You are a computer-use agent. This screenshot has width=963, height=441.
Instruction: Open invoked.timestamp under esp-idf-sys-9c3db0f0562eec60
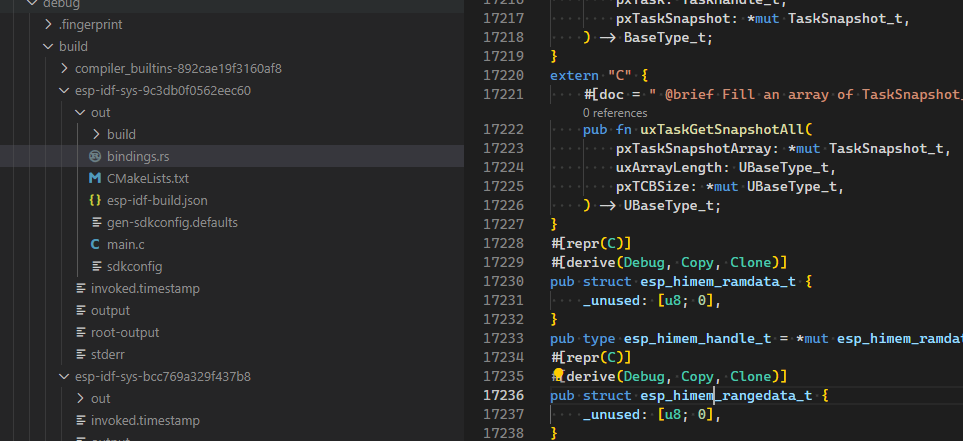click(x=145, y=289)
